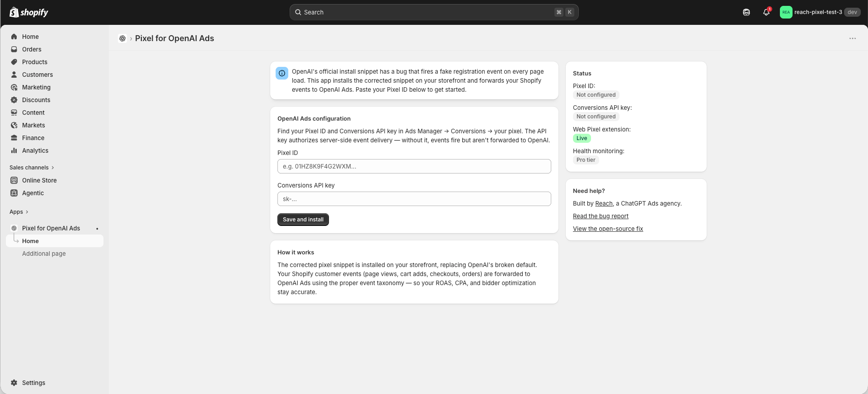Click the Markets globe icon
The width and height of the screenshot is (868, 394).
(x=14, y=125)
